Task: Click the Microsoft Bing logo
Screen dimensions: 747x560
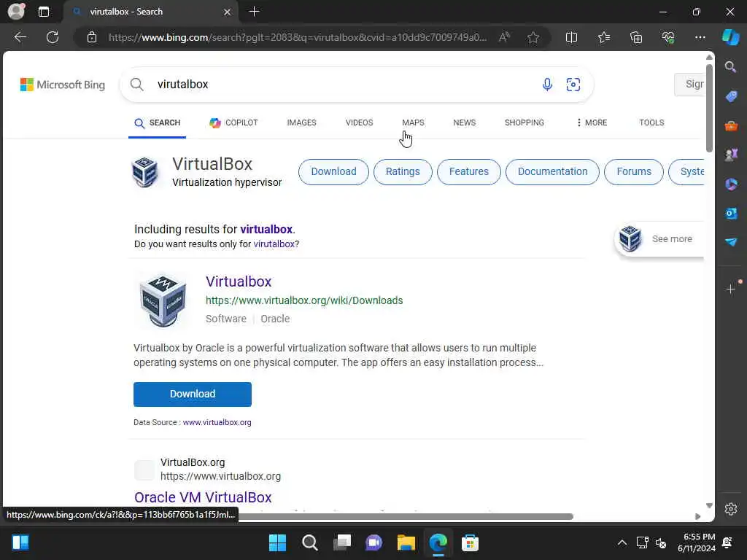Action: pos(63,85)
